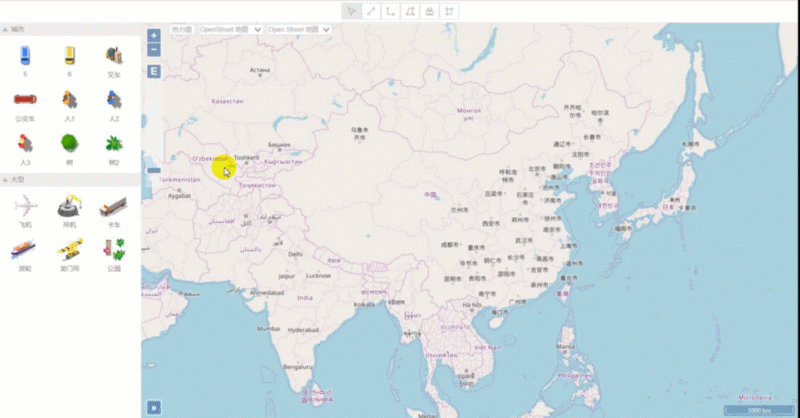Choose the 叉车 forklift item
Image resolution: width=800 pixels, height=418 pixels.
[x=114, y=56]
